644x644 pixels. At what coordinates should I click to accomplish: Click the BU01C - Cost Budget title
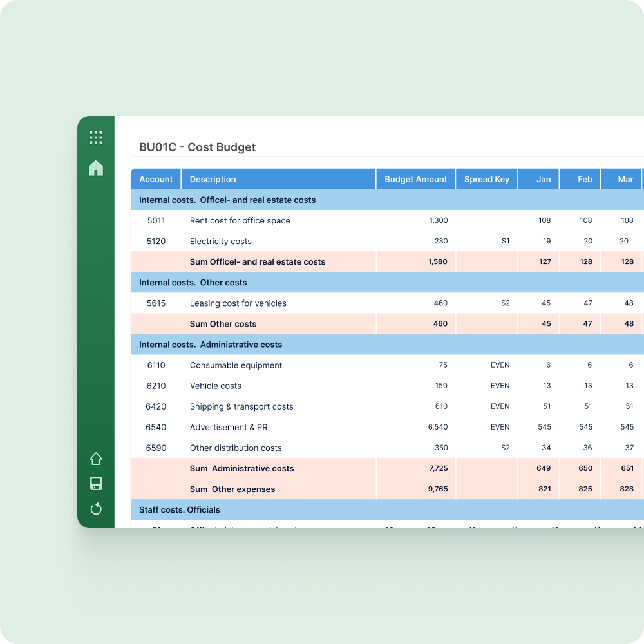196,147
